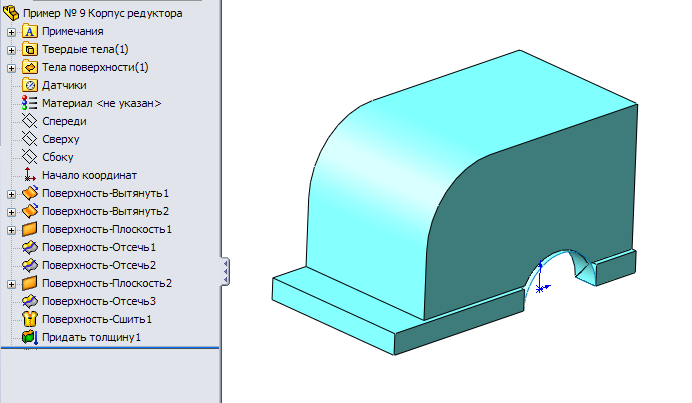The height and width of the screenshot is (403, 692).
Task: Click the Поверхность-Вытянуть2 feature icon
Action: point(30,211)
